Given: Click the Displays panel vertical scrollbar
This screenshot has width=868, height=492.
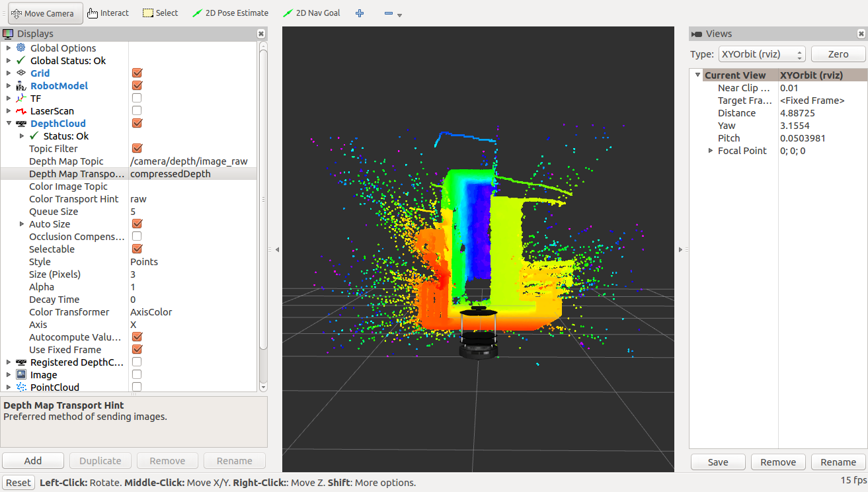Looking at the screenshot, I should [263, 198].
